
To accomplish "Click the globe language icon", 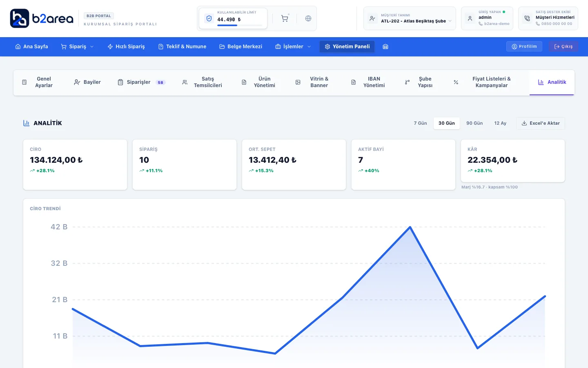I will coord(308,18).
